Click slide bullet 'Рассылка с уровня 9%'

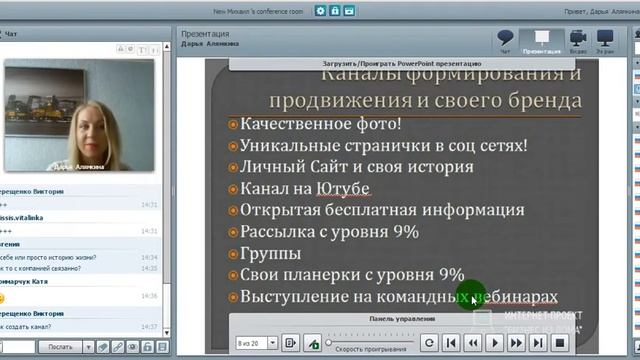click(x=329, y=232)
